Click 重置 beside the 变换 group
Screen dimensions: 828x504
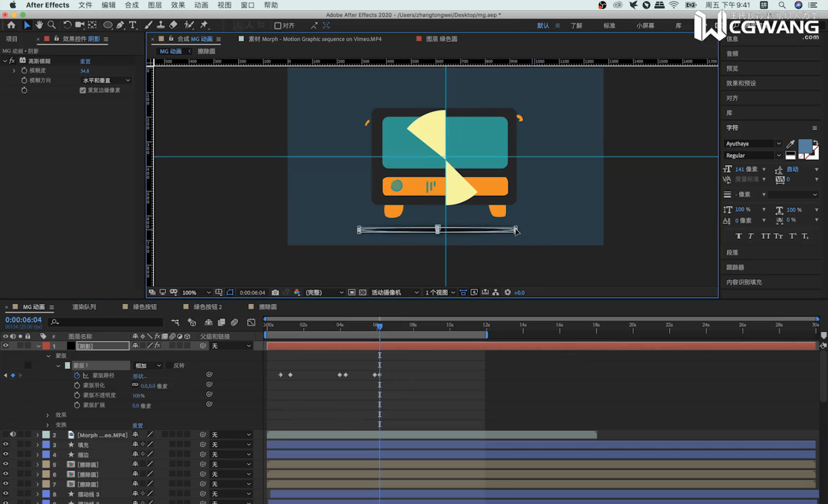[138, 425]
